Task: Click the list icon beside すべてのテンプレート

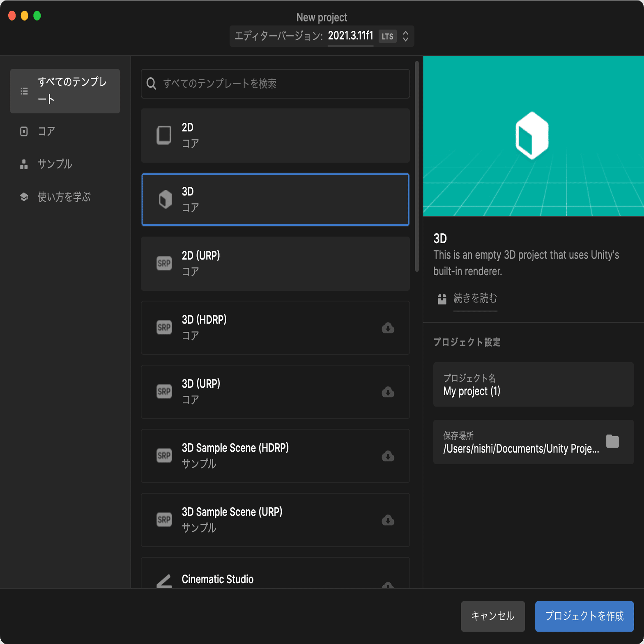Action: coord(24,91)
